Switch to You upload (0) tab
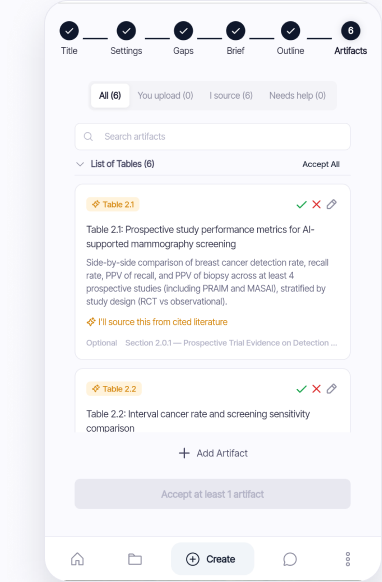This screenshot has width=382, height=582. [x=166, y=96]
